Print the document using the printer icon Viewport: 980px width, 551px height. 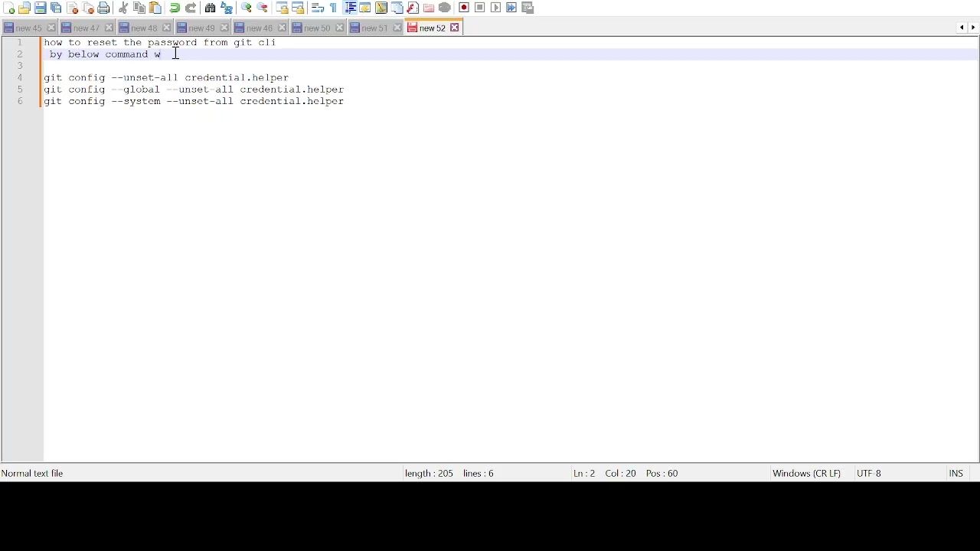(x=104, y=8)
